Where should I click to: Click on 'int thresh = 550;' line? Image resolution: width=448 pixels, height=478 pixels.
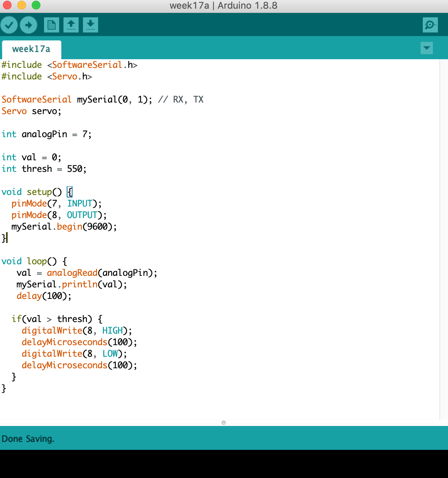click(44, 169)
